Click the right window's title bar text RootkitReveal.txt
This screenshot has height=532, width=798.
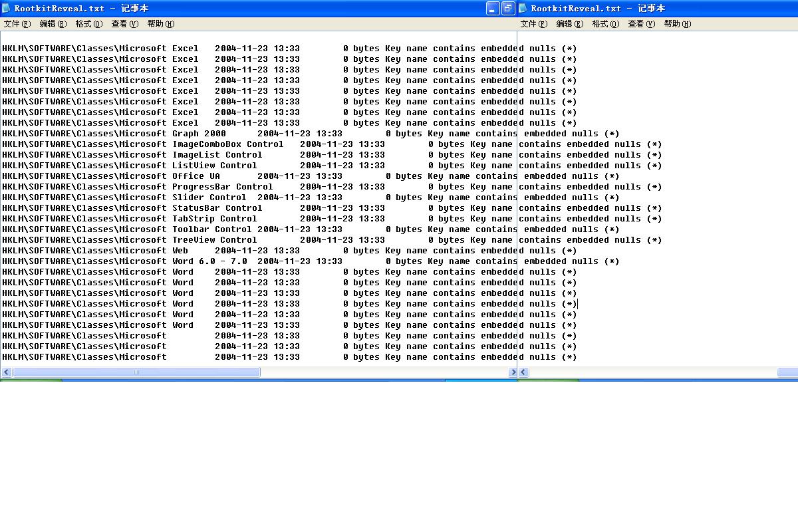576,8
